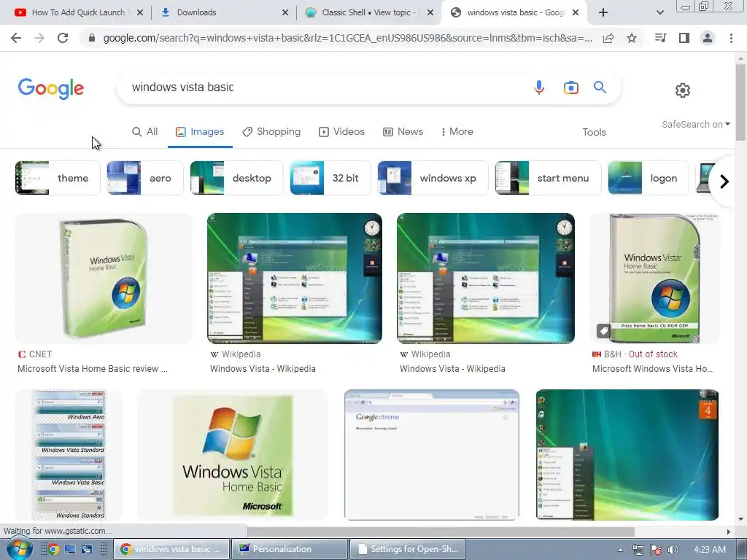Open Personalization taskbar window
747x560 pixels.
289,549
